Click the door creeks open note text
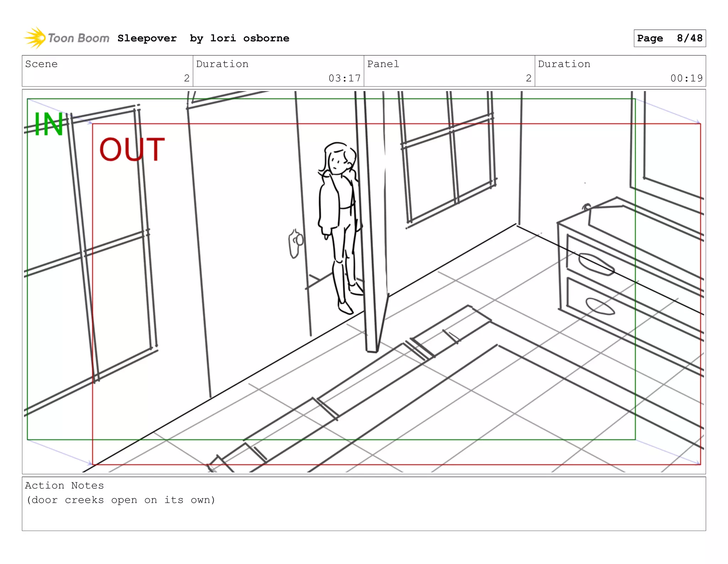The width and height of the screenshot is (728, 564). (121, 500)
